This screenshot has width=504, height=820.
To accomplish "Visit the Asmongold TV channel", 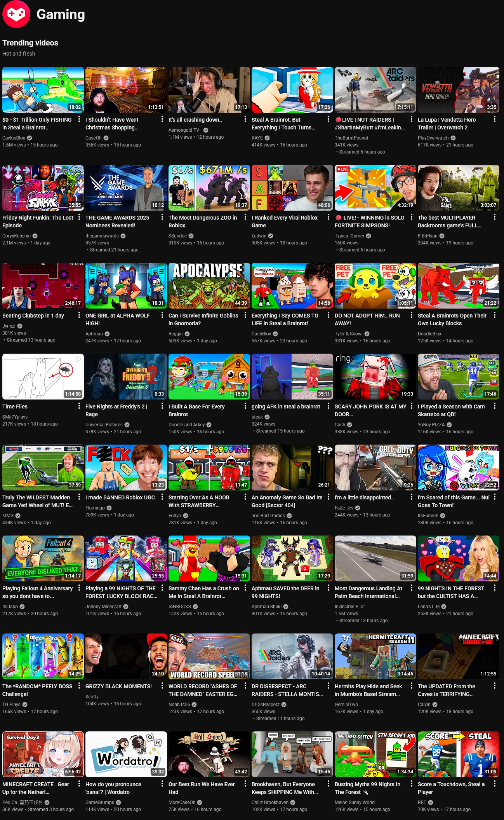I will [x=184, y=130].
